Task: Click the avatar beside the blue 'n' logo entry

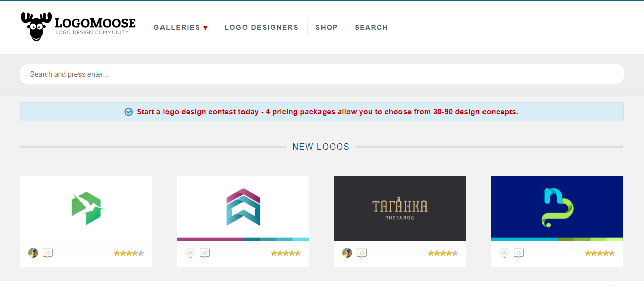Action: tap(504, 252)
